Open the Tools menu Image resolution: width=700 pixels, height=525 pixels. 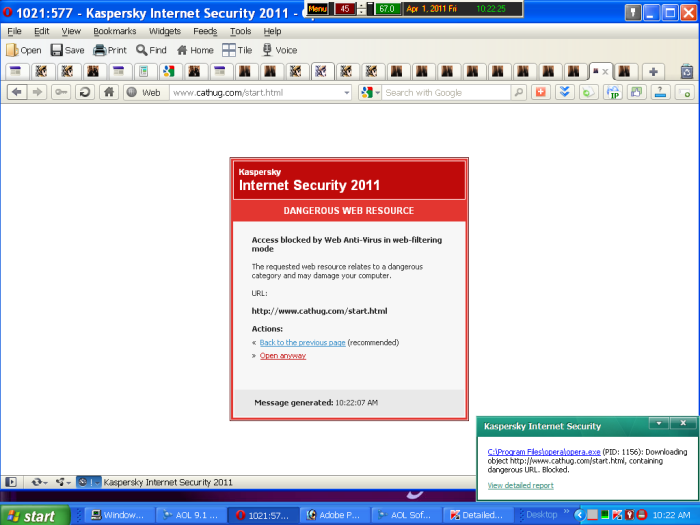pos(240,31)
